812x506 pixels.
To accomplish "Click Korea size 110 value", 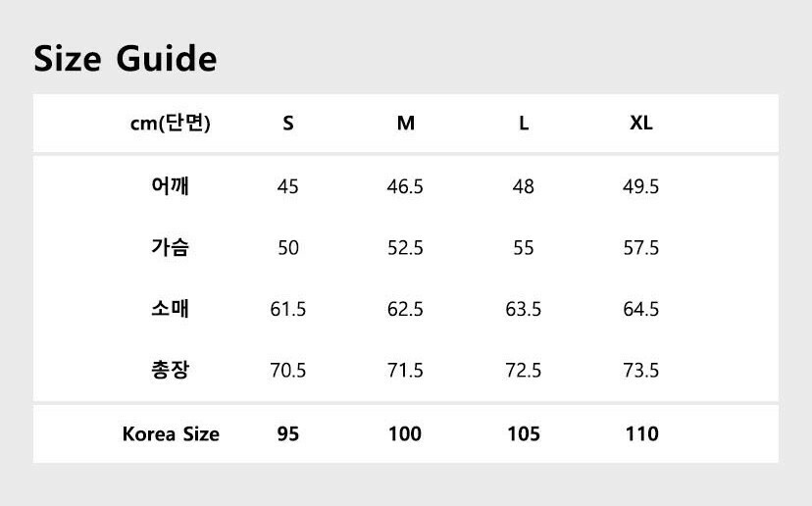I will click(641, 434).
